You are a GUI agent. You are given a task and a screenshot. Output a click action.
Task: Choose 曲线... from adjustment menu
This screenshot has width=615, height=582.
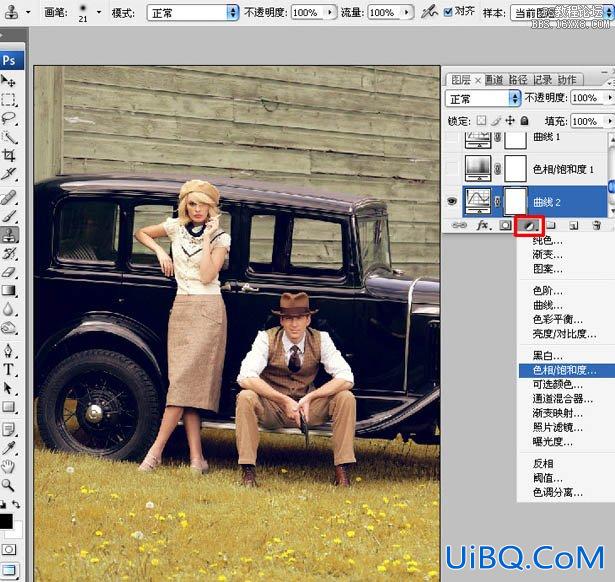click(548, 305)
